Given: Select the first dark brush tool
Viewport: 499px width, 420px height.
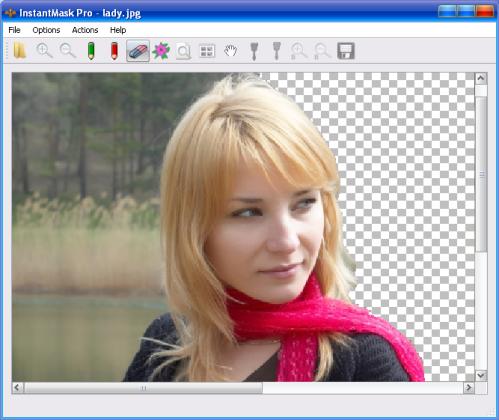Looking at the screenshot, I should click(x=254, y=51).
